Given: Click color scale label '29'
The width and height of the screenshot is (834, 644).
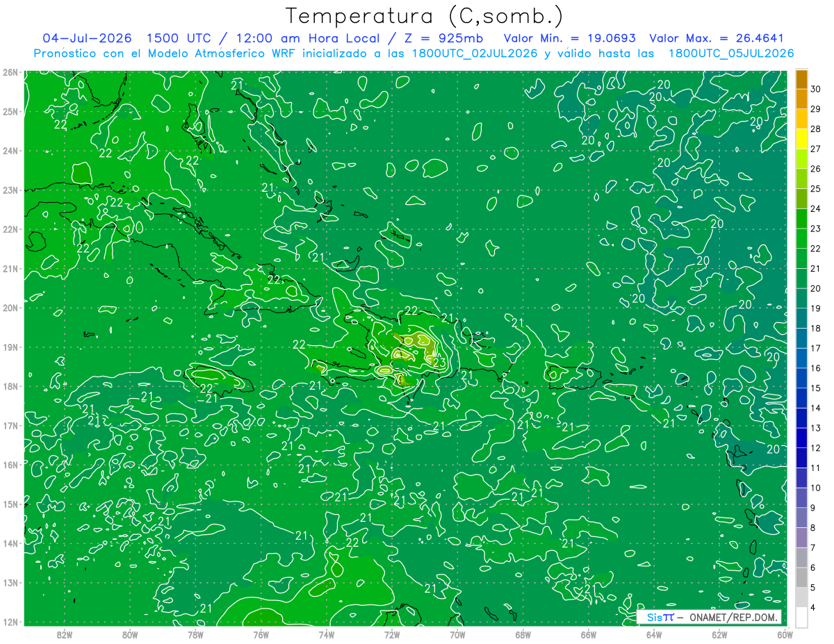Looking at the screenshot, I should [815, 108].
